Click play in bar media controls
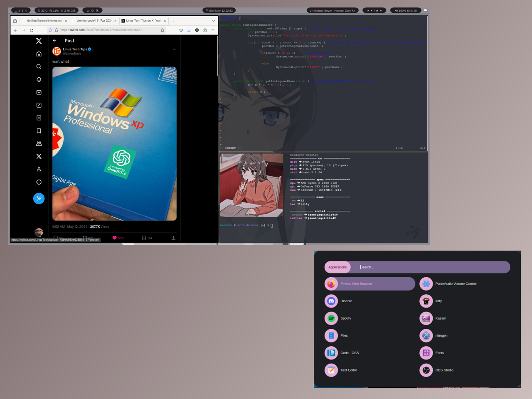The width and height of the screenshot is (532, 399). click(x=372, y=10)
